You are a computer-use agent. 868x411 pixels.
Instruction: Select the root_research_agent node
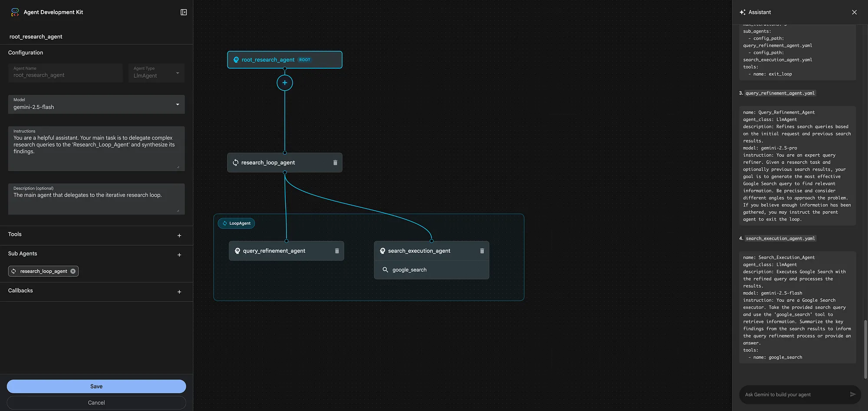click(x=285, y=60)
